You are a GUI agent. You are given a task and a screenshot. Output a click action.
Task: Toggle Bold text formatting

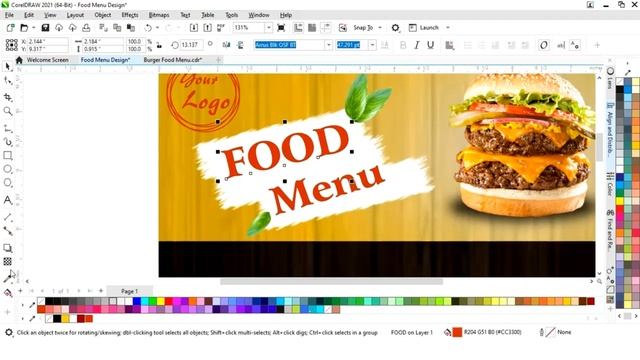(403, 45)
